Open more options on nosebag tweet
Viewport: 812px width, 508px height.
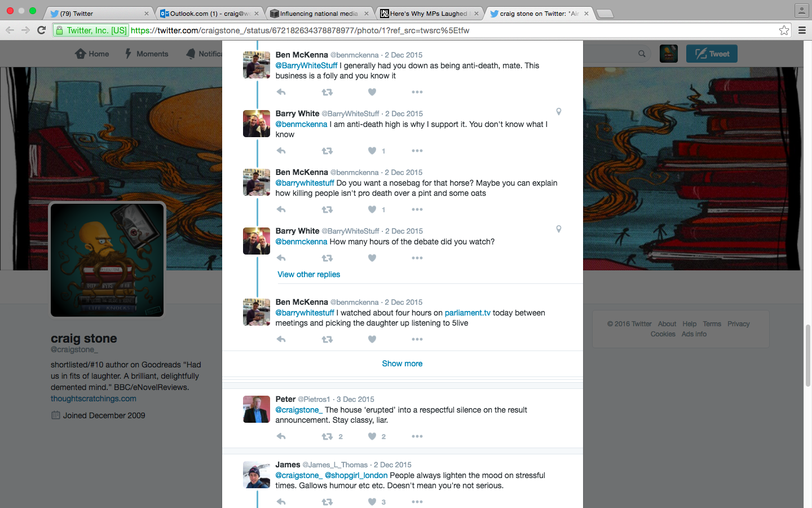417,209
